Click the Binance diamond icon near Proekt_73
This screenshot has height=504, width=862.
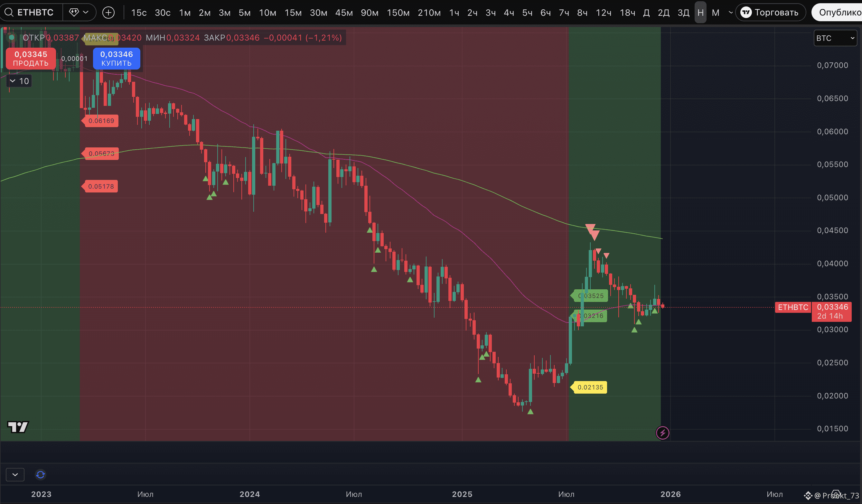point(808,495)
